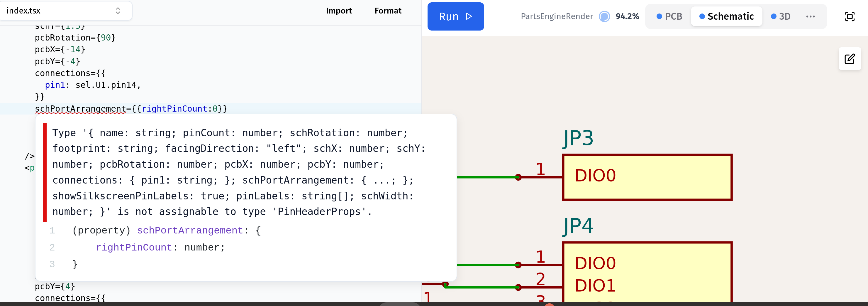Click the Import button
Viewport: 868px width, 306px height.
(339, 11)
